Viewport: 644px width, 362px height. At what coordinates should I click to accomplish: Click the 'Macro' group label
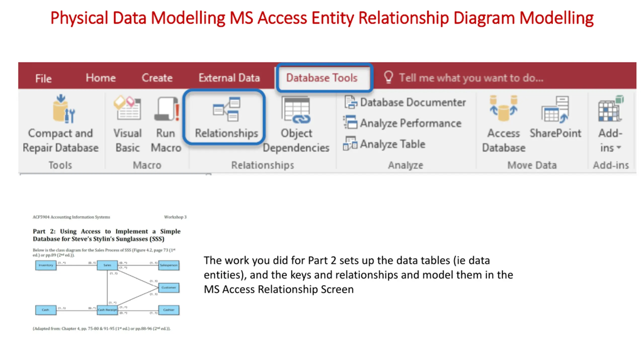pos(147,165)
